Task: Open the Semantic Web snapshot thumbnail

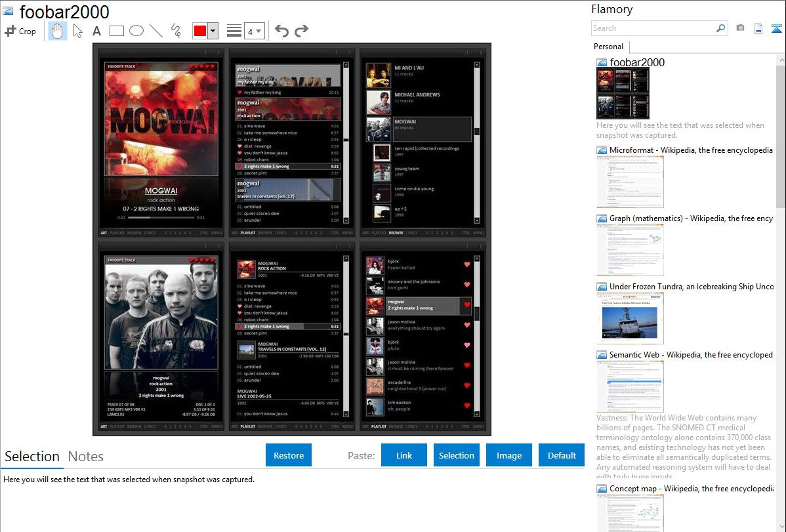Action: (630, 386)
